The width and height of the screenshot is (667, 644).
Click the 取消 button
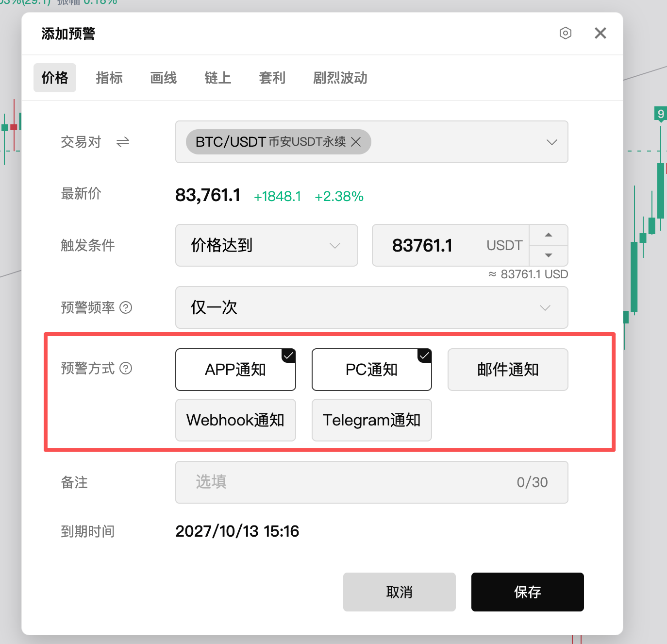(400, 592)
